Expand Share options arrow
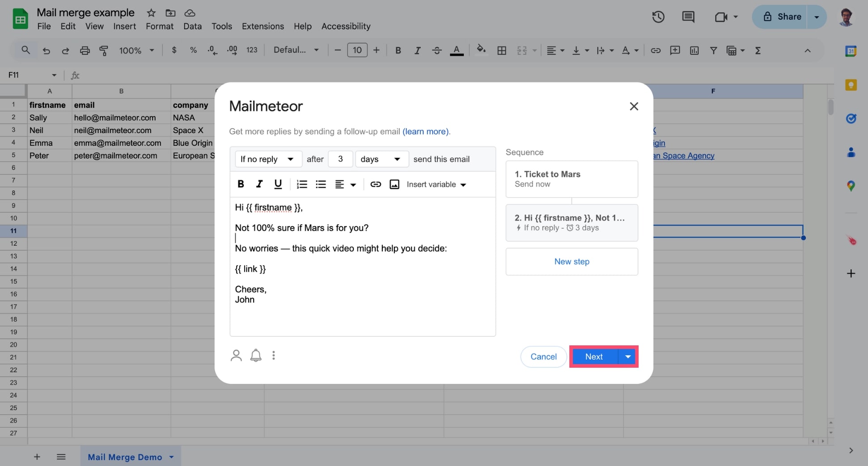868x466 pixels. (817, 17)
